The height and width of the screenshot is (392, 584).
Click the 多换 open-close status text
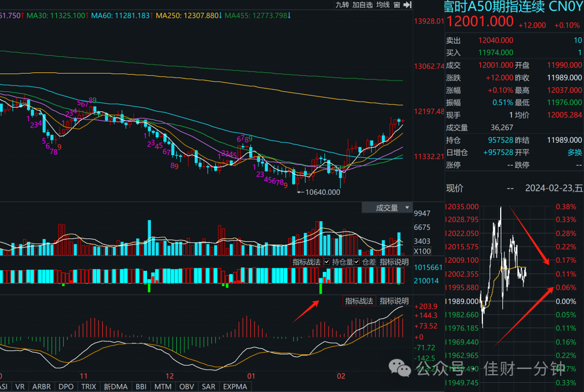click(x=574, y=152)
